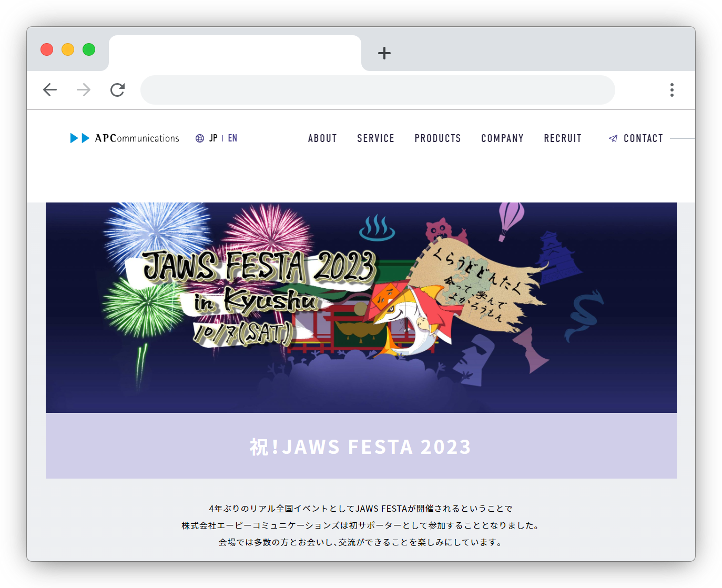Open the SERVICE menu
The image size is (722, 588).
pos(375,138)
